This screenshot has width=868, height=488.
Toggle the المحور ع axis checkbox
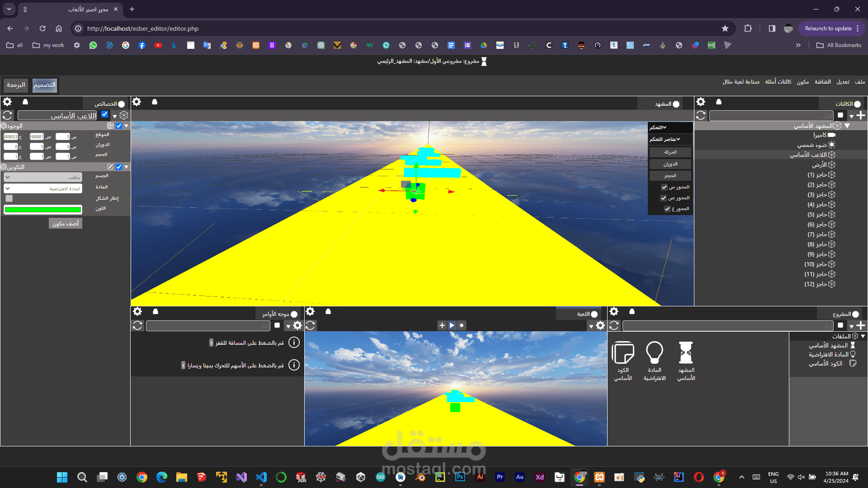667,209
